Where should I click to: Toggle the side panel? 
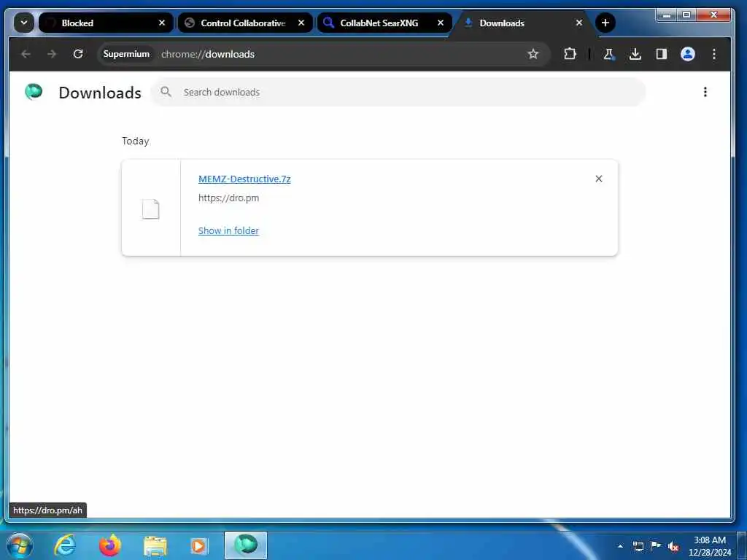661,54
